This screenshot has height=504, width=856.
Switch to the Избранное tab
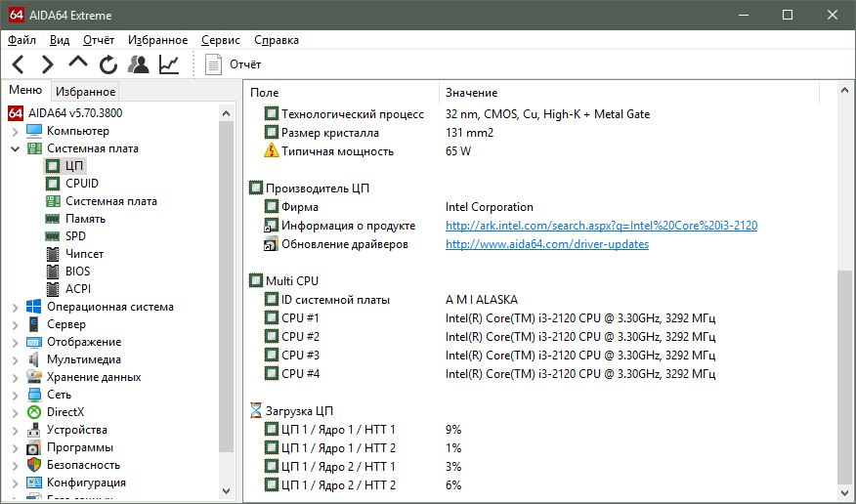[85, 92]
